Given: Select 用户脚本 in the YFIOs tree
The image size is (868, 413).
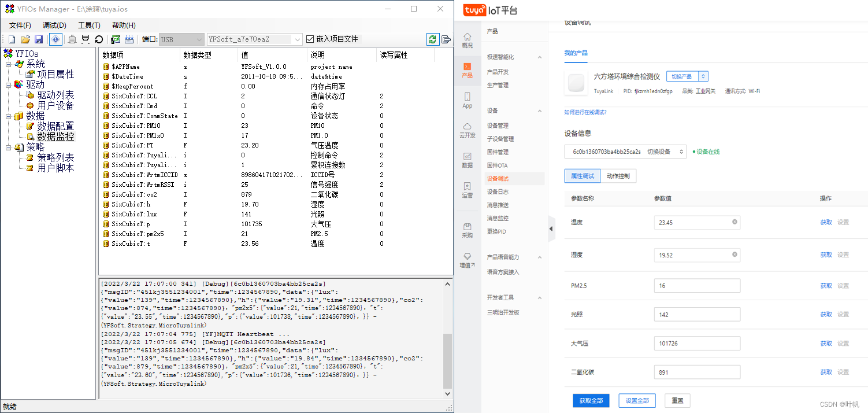Looking at the screenshot, I should pyautogui.click(x=55, y=168).
